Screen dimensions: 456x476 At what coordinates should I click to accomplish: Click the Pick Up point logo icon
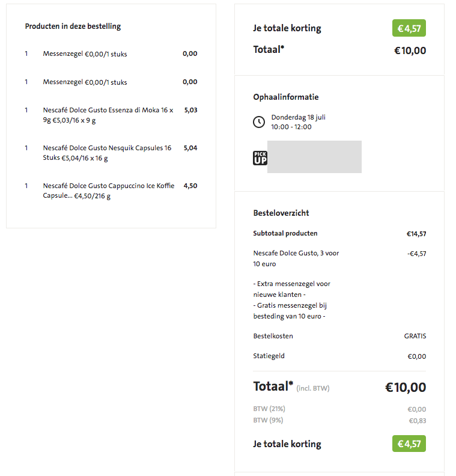pos(260,158)
